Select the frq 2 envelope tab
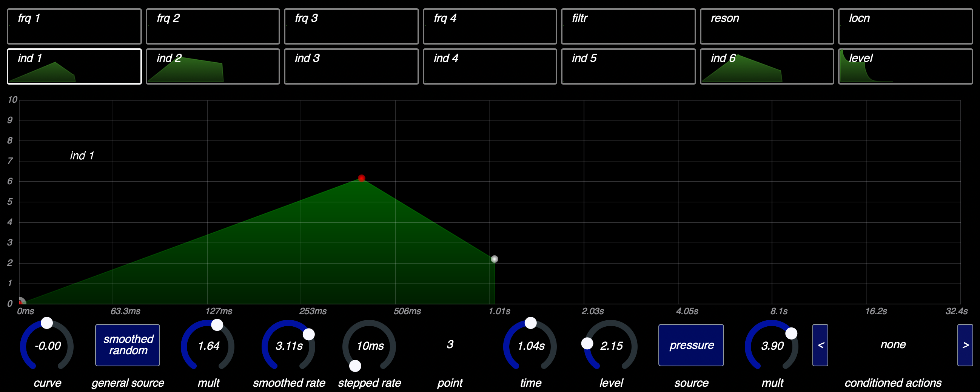Image resolution: width=980 pixels, height=392 pixels. coord(213,27)
